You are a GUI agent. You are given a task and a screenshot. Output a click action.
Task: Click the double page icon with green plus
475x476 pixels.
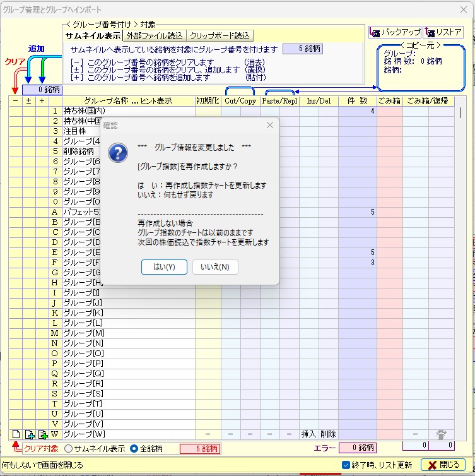pyautogui.click(x=43, y=434)
